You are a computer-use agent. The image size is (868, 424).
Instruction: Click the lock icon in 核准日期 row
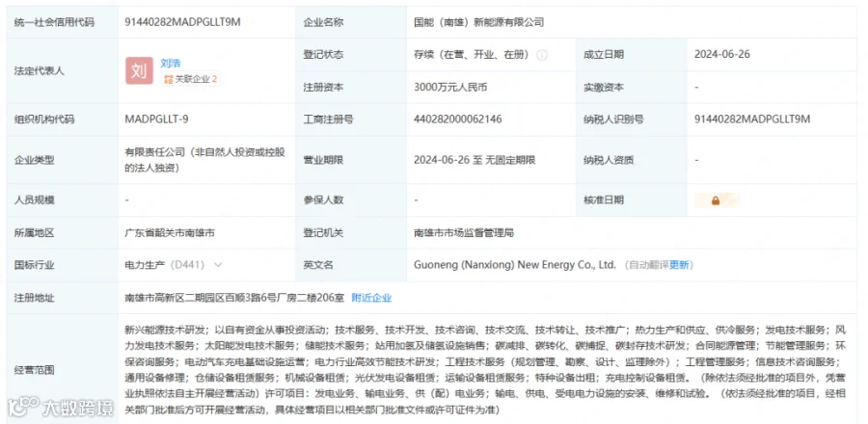coord(716,200)
